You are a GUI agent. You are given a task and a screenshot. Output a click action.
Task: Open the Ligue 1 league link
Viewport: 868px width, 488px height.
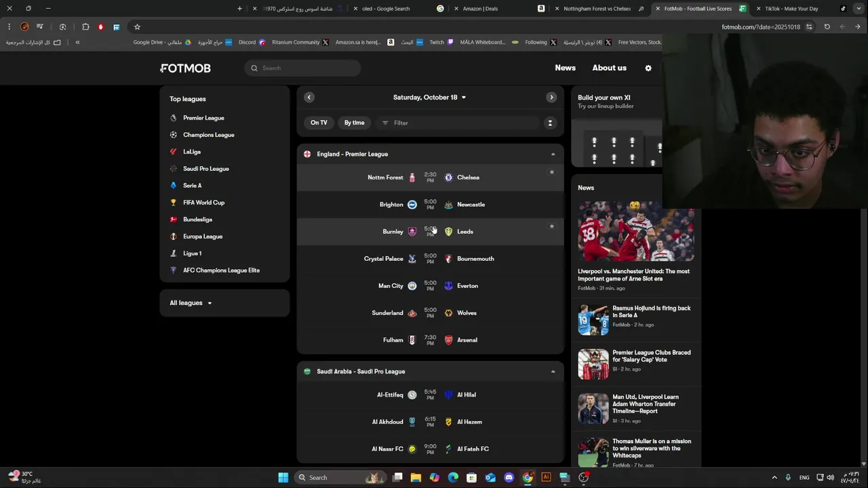coord(192,253)
